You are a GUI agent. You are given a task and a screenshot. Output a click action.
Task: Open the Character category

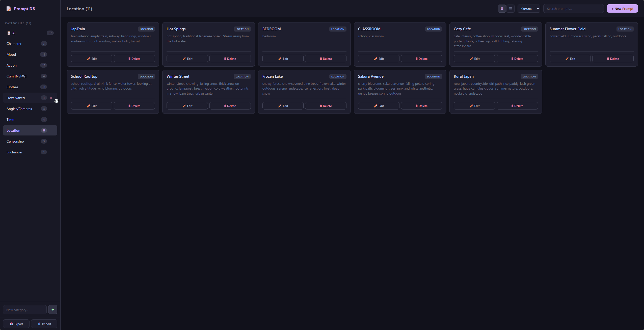(x=30, y=44)
